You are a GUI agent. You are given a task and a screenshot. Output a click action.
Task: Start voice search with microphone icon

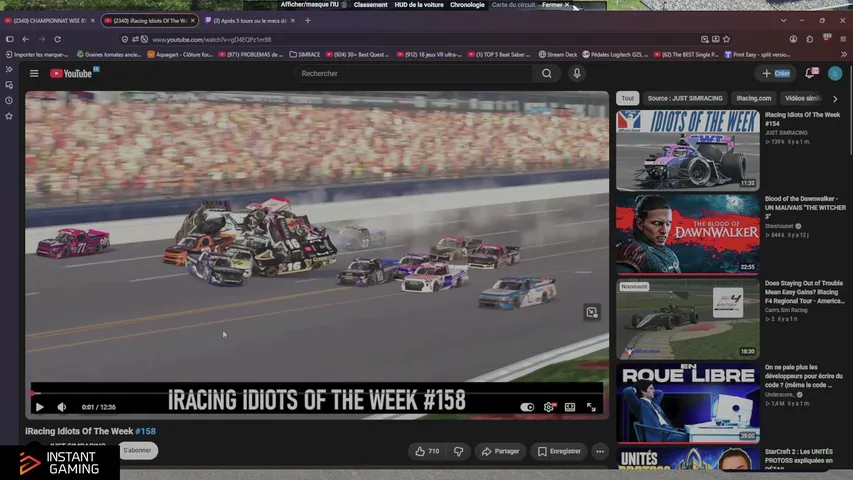click(577, 73)
